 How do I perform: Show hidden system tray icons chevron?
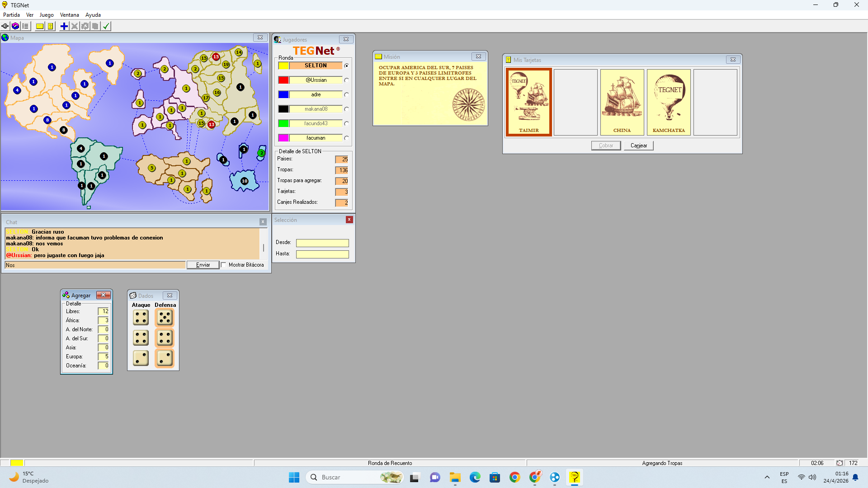[x=767, y=477]
